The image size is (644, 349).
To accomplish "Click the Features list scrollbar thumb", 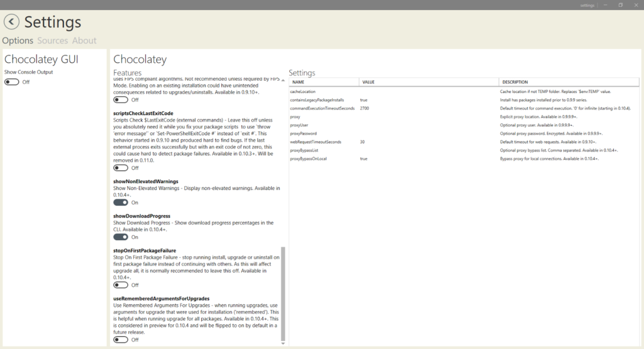I will pyautogui.click(x=283, y=294).
